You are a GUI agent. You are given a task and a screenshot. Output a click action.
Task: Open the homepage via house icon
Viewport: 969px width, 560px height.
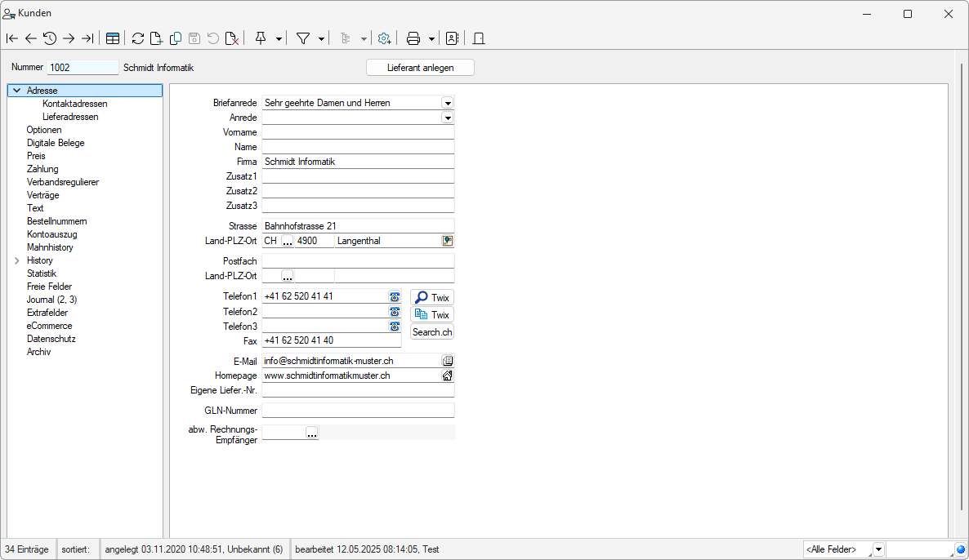[x=448, y=376]
